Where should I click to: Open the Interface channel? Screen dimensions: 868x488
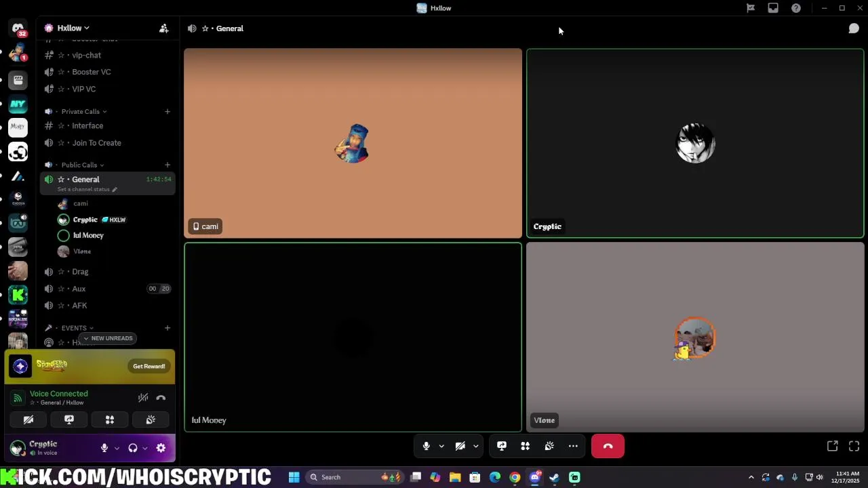(107, 125)
